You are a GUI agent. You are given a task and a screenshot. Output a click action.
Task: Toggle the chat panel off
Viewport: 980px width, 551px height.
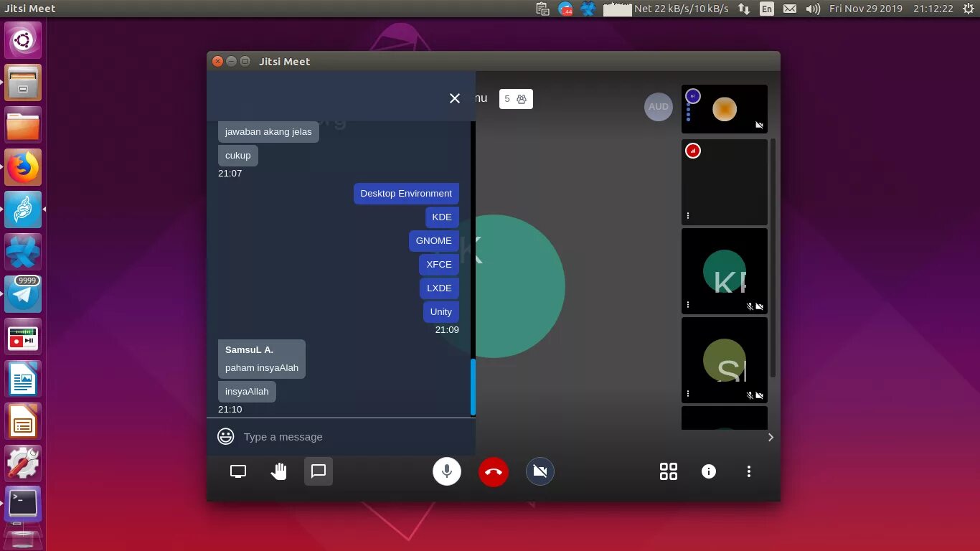tap(318, 471)
